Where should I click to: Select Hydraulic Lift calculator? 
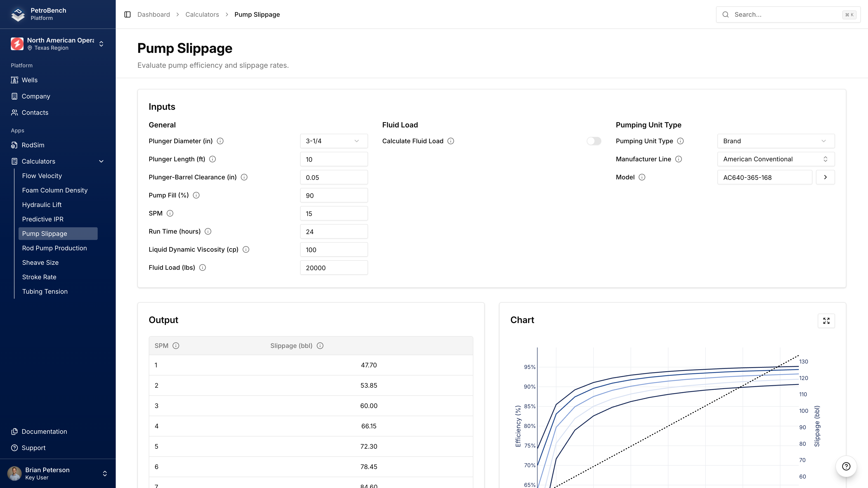[x=42, y=204]
